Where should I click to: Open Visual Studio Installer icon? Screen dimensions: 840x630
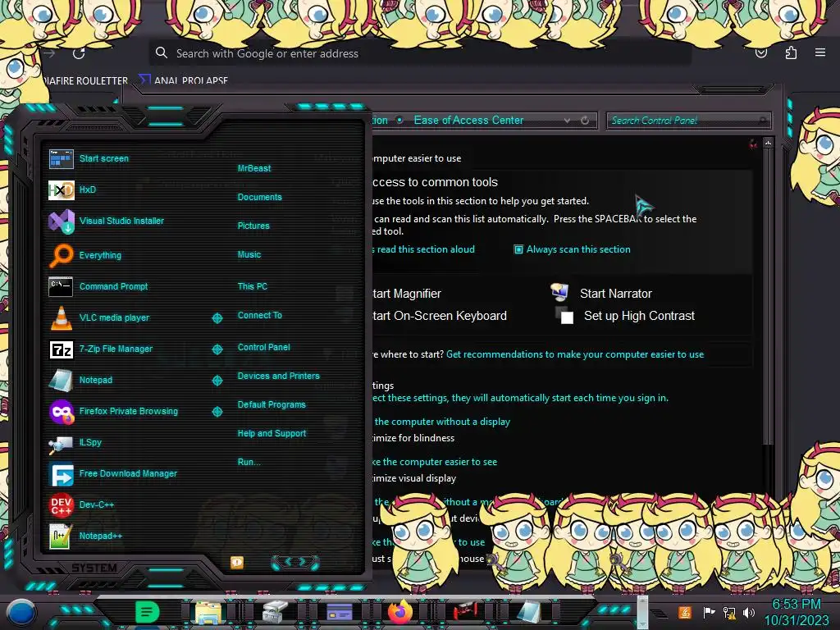pos(61,221)
